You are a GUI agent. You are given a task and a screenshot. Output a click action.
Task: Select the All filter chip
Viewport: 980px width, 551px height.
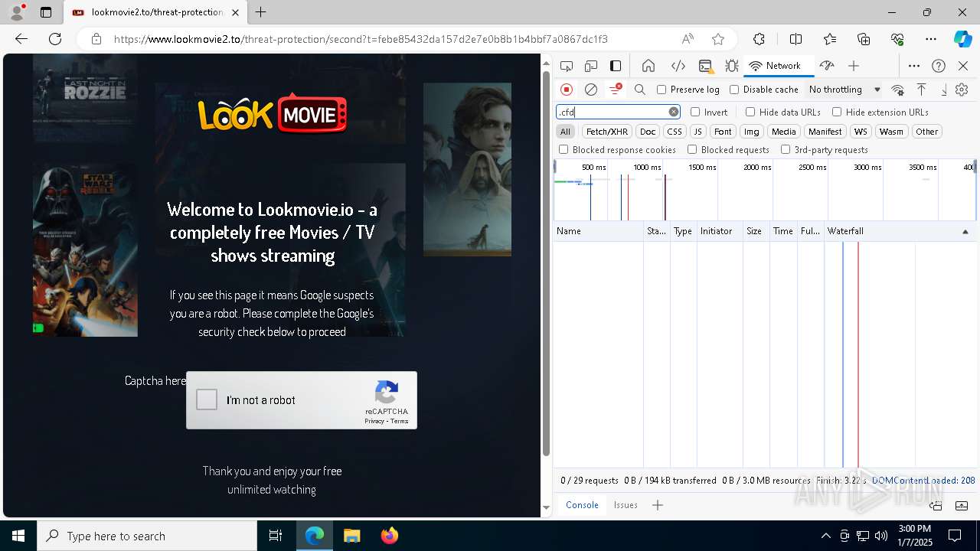[x=565, y=132]
